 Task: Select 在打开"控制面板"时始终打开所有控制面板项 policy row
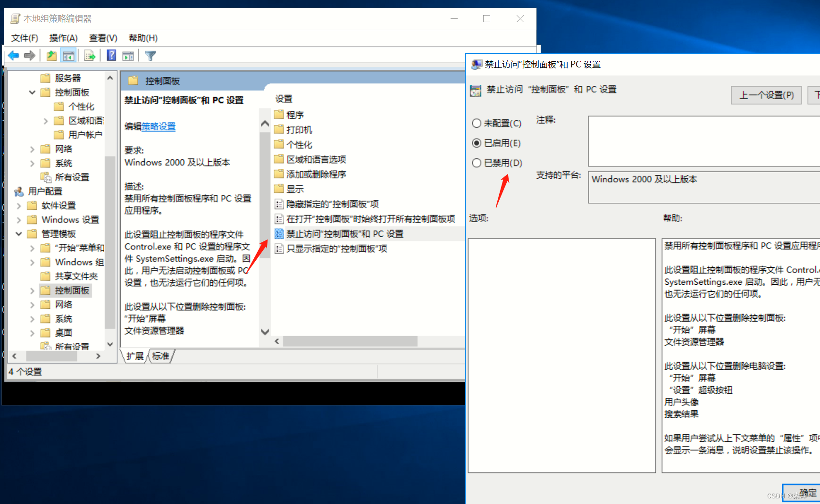tap(370, 219)
